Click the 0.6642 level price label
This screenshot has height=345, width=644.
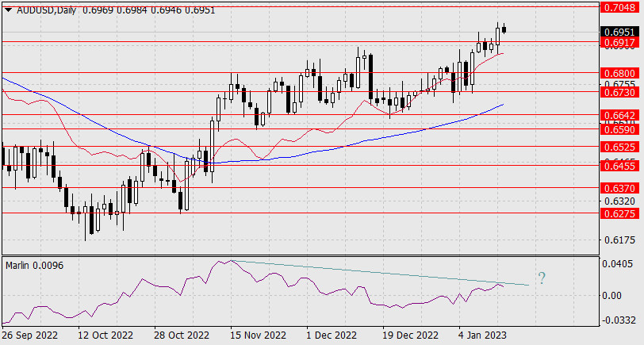(x=618, y=115)
